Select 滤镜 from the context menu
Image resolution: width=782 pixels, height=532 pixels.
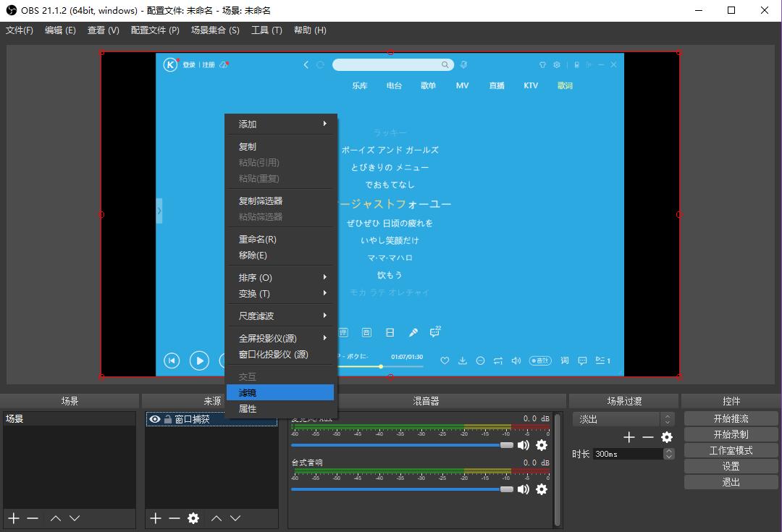[280, 392]
